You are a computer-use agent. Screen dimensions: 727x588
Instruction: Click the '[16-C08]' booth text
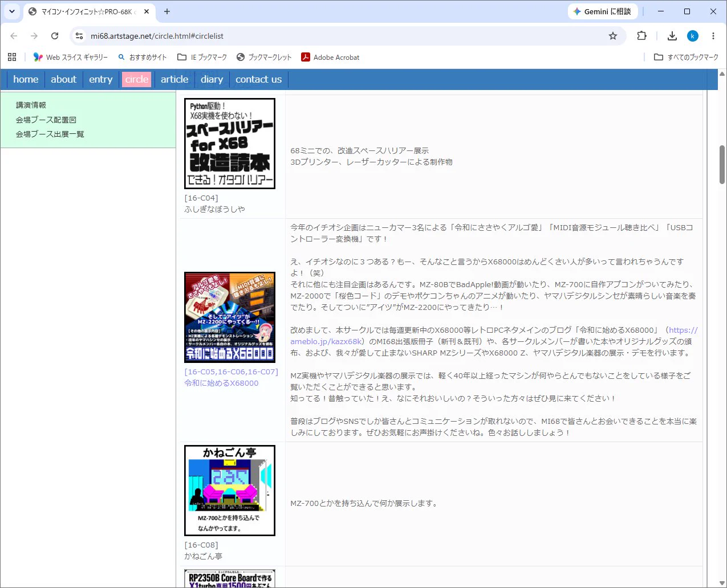201,545
